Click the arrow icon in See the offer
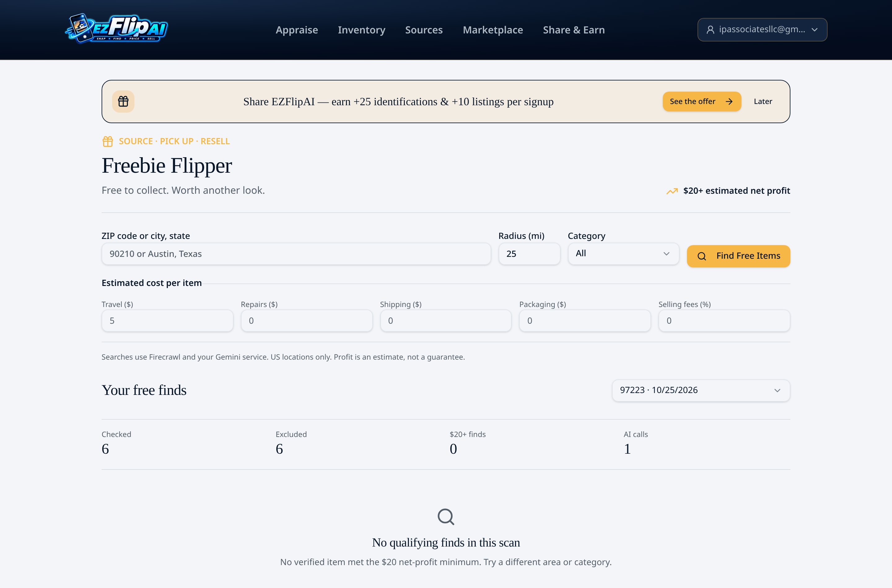 coord(729,102)
